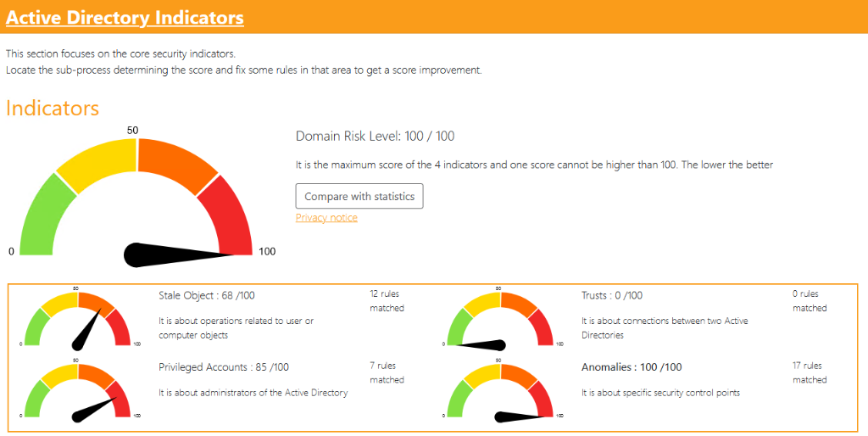Image resolution: width=868 pixels, height=436 pixels.
Task: Click the 12 rules matched text
Action: 387,301
